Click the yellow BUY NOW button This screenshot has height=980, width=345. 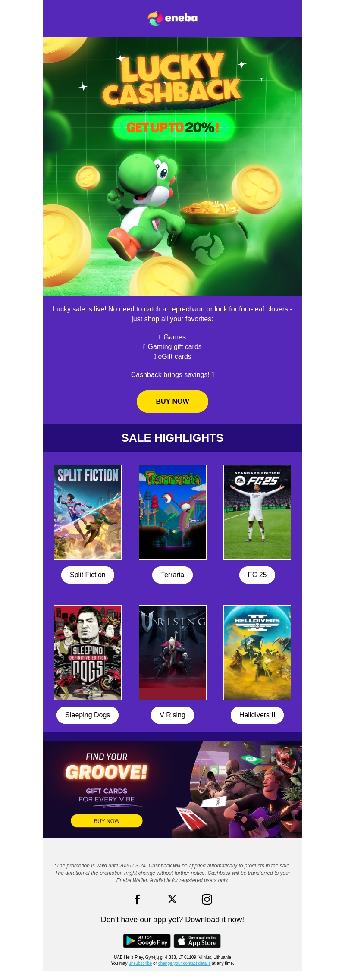point(172,401)
